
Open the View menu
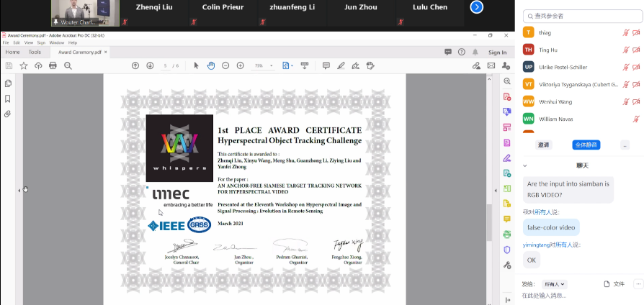[x=27, y=42]
